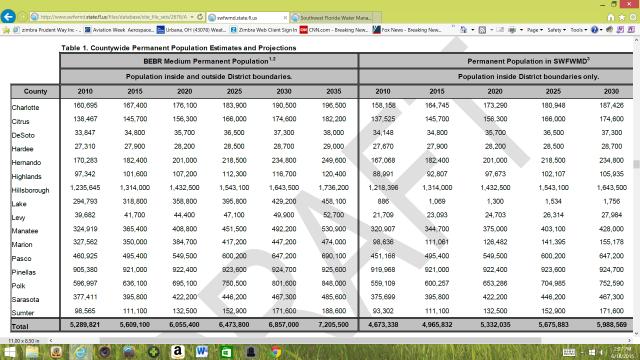
Task: Click the Table 1 title text
Action: click(179, 48)
